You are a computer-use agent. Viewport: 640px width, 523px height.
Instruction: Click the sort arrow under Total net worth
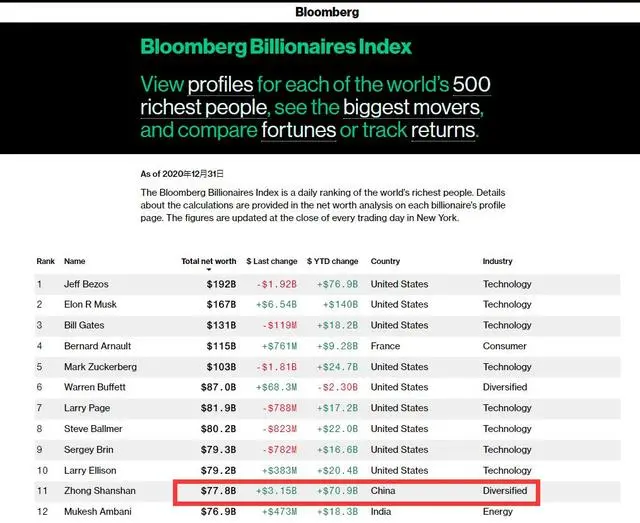click(208, 269)
